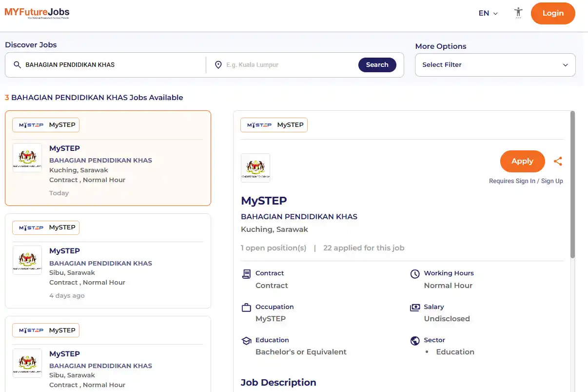
Task: Click the 'Discover Jobs' heading
Action: click(31, 45)
